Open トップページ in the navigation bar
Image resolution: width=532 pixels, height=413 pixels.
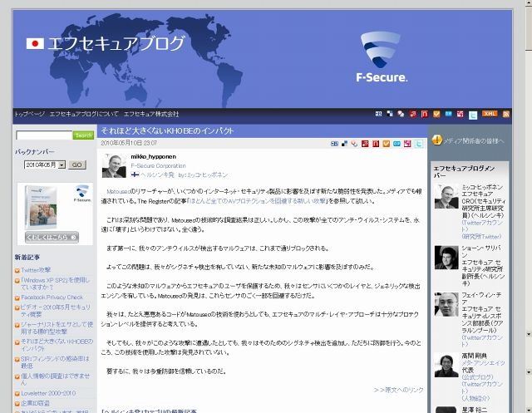pos(29,114)
